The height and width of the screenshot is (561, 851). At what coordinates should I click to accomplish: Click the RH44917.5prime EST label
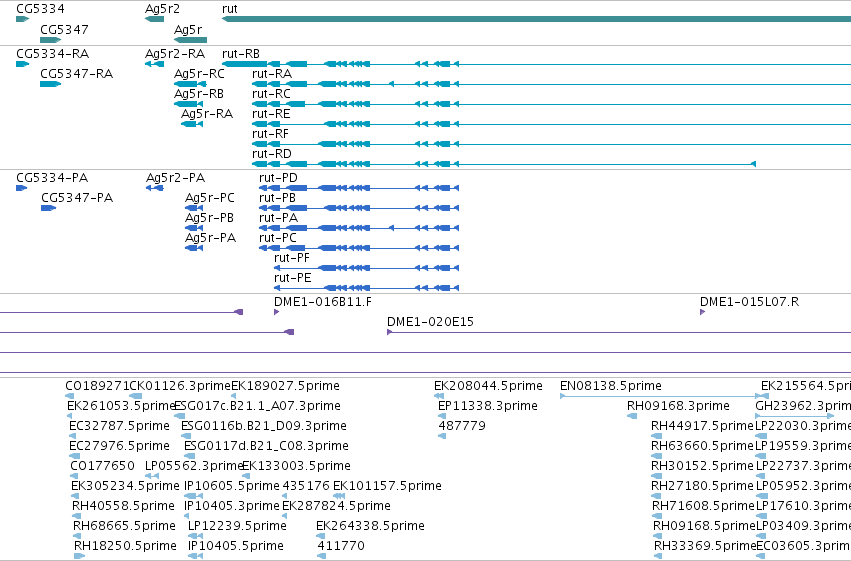point(703,426)
